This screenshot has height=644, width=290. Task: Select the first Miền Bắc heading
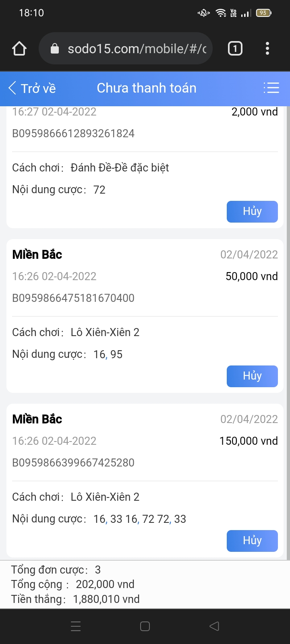click(37, 255)
